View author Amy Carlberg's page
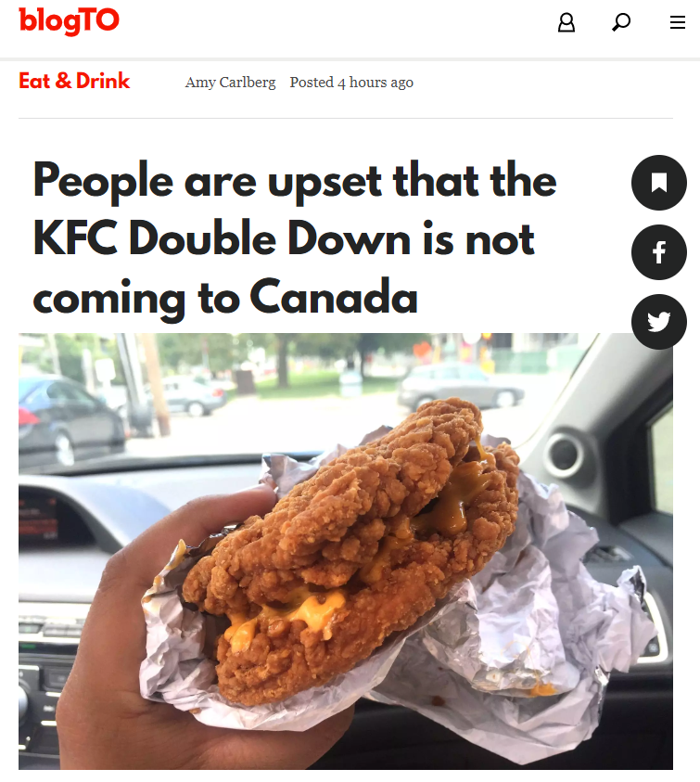This screenshot has height=782, width=700. (230, 83)
